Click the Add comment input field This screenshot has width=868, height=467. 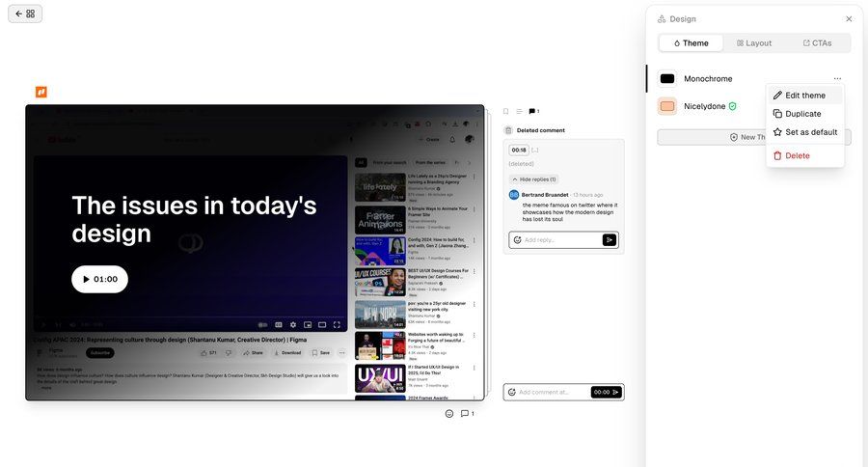(553, 392)
